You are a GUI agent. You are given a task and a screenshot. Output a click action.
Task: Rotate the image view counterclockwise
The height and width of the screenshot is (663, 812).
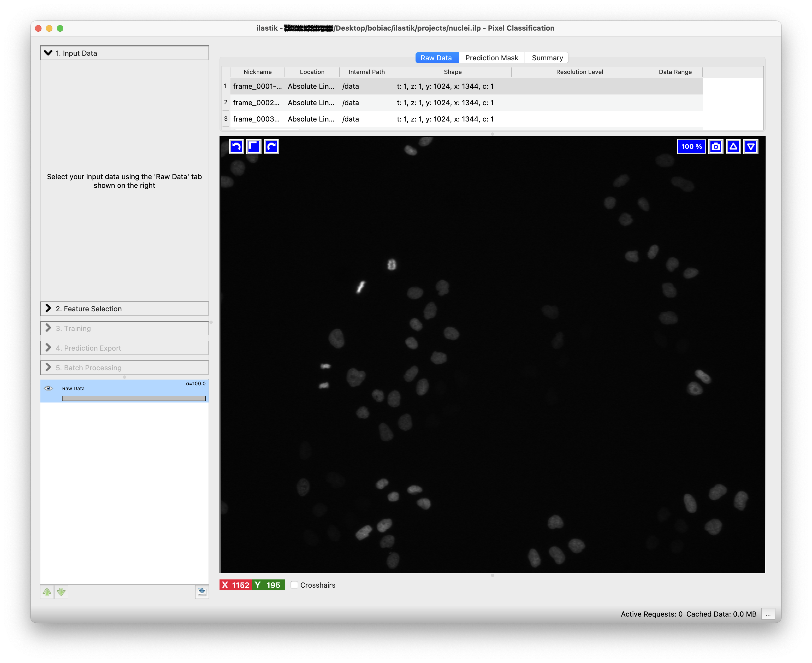point(236,146)
